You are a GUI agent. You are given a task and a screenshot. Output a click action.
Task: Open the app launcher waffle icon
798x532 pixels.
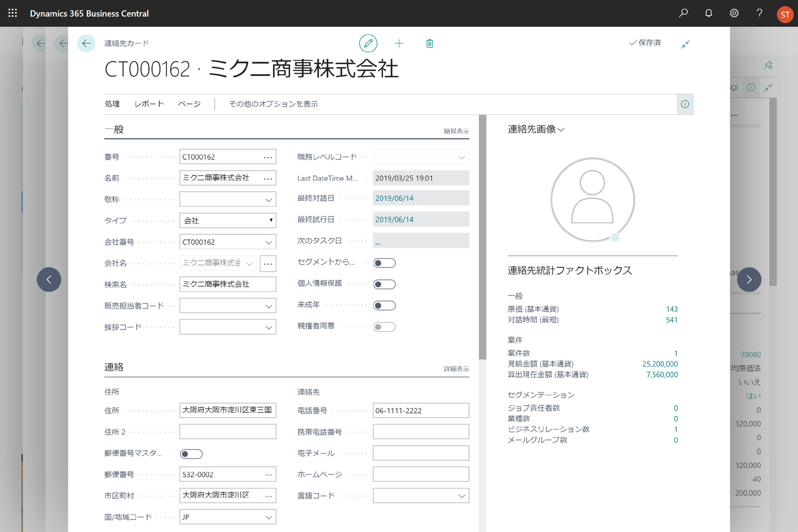click(x=13, y=13)
